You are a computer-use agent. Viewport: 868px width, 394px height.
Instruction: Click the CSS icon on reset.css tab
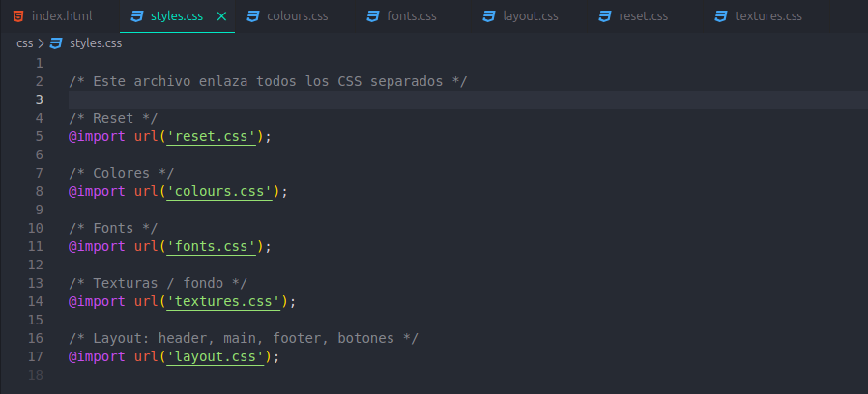[x=605, y=16]
